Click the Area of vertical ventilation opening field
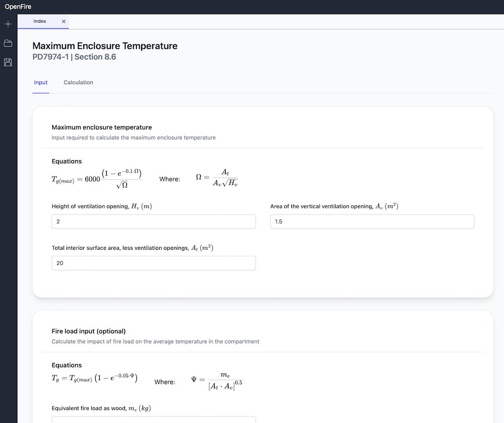This screenshot has width=504, height=423. click(x=372, y=222)
